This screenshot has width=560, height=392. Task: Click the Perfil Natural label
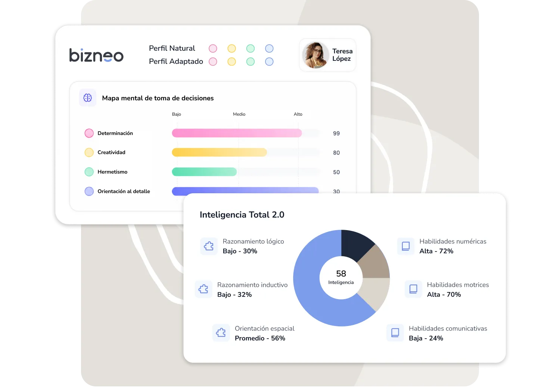tap(172, 48)
